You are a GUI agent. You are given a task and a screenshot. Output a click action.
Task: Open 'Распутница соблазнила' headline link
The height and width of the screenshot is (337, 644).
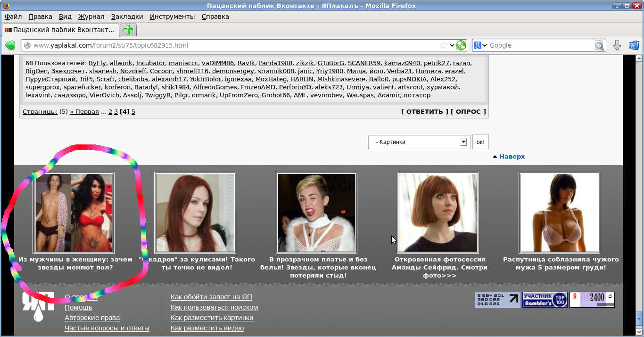561,263
